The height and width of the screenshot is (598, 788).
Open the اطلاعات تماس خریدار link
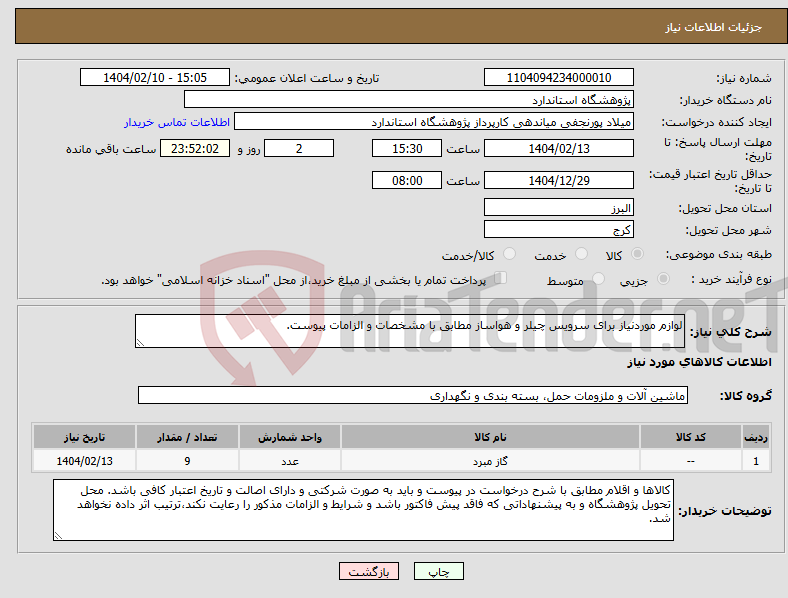(x=177, y=122)
